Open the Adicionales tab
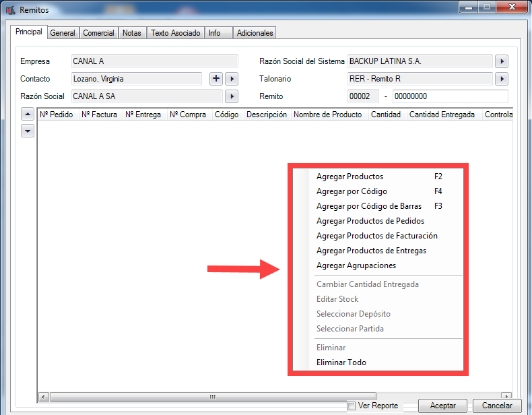532x415 pixels. (x=255, y=33)
